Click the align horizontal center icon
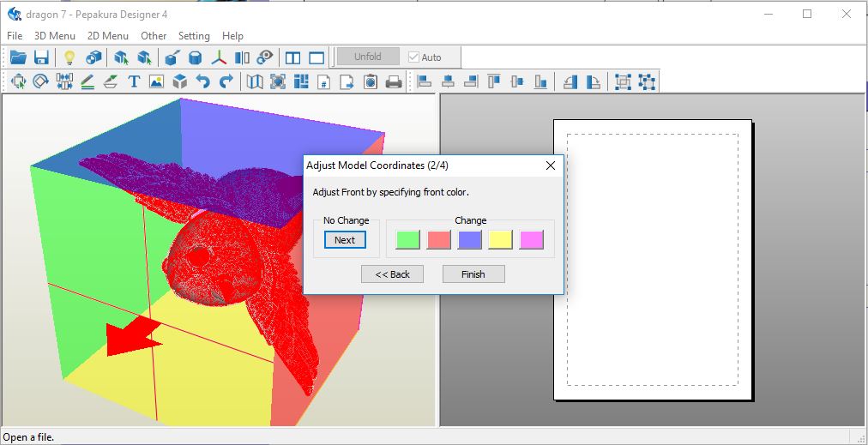Viewport: 868px width, 445px height. click(448, 82)
